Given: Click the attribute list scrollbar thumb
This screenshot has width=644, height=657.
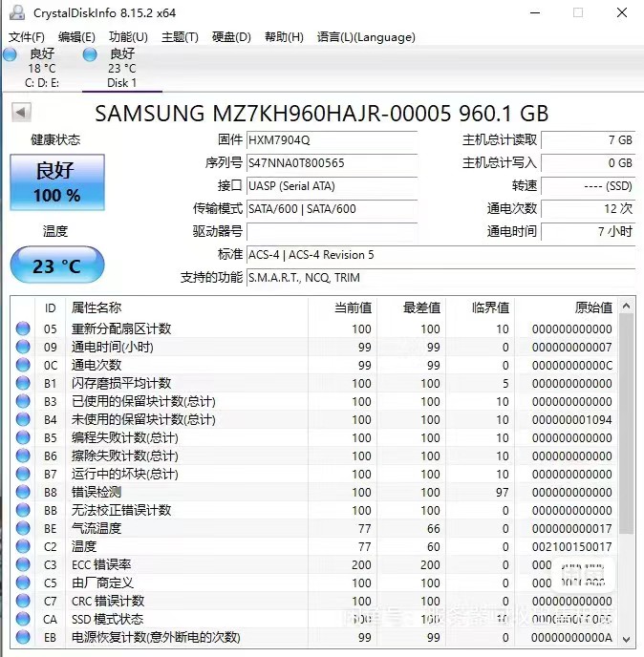Looking at the screenshot, I should [627, 424].
